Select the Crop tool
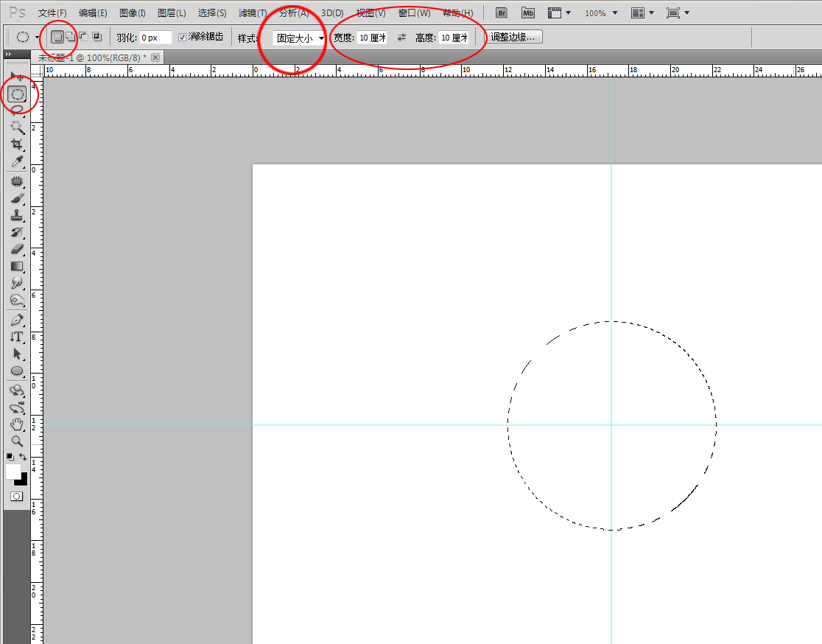This screenshot has width=822, height=644. pyautogui.click(x=17, y=144)
